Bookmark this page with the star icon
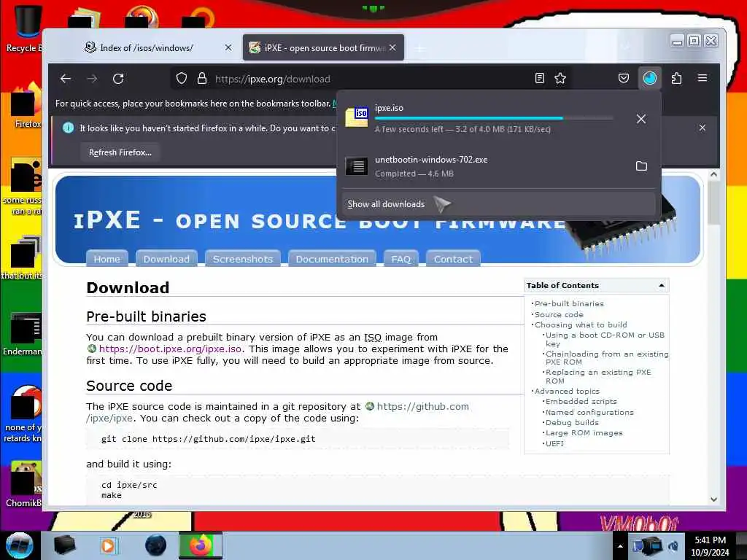This screenshot has height=560, width=747. [560, 79]
